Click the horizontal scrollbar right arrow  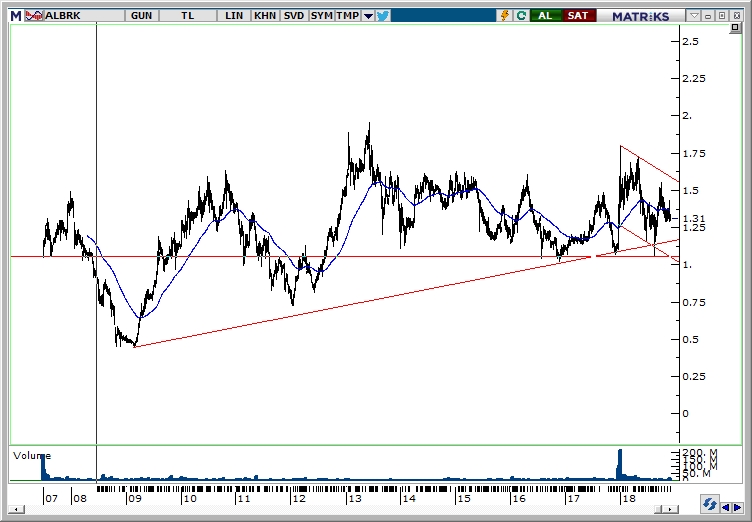click(x=672, y=510)
